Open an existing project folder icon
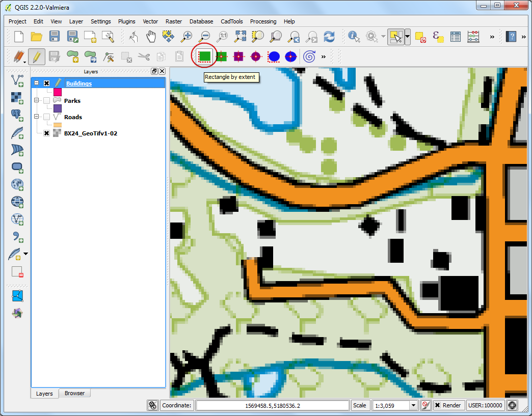The width and height of the screenshot is (532, 416). point(36,36)
